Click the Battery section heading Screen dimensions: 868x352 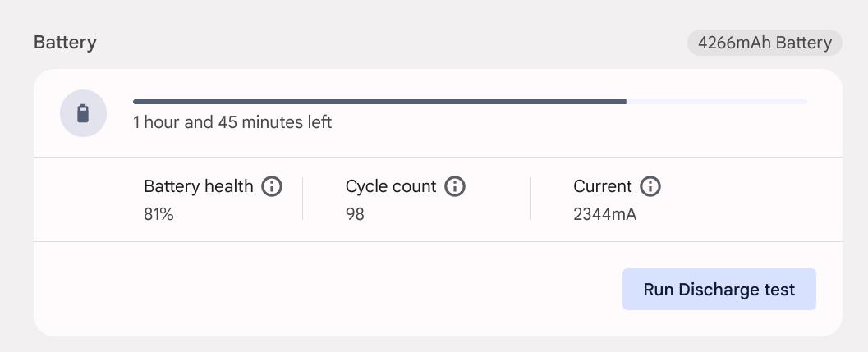point(66,43)
